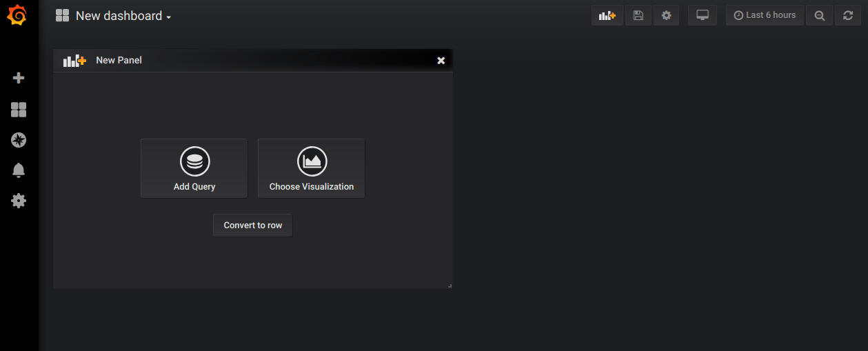Click the New Panel header title

[x=119, y=61]
